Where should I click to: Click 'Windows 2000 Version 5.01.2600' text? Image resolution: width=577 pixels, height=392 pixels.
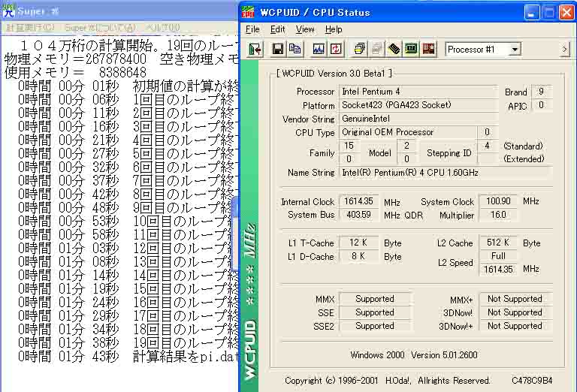(414, 355)
